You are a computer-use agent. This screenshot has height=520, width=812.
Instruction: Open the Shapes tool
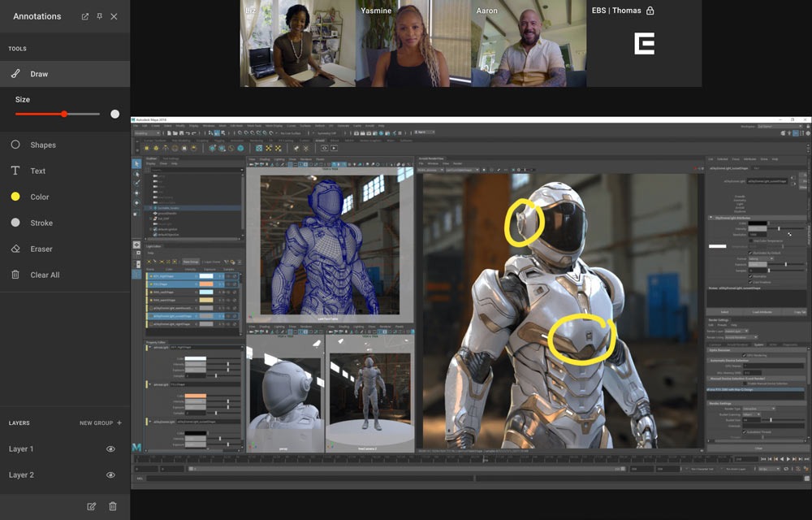click(65, 145)
